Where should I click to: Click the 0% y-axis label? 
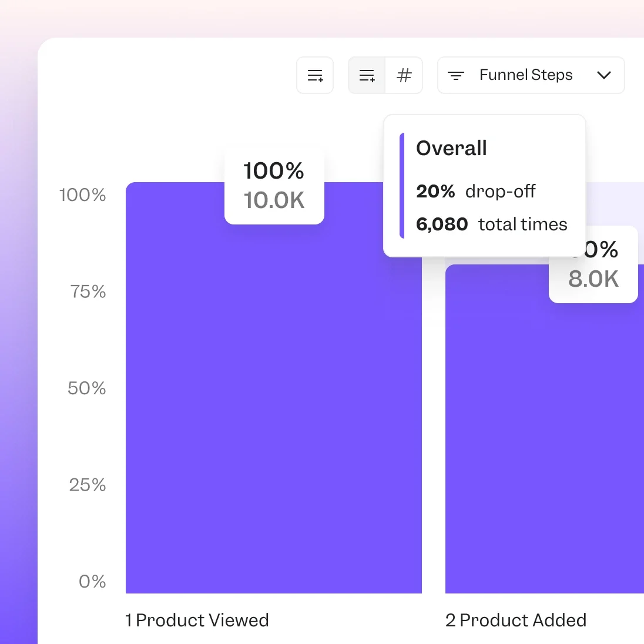click(x=92, y=582)
